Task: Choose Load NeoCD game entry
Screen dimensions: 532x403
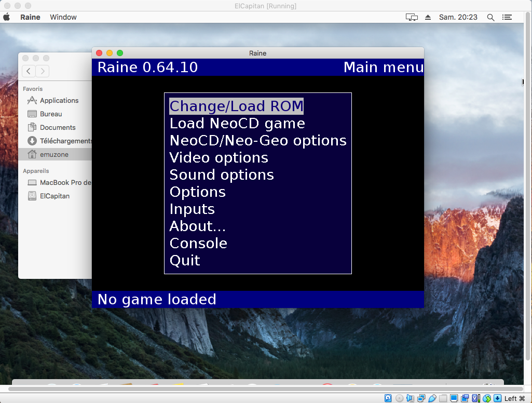Action: tap(237, 124)
